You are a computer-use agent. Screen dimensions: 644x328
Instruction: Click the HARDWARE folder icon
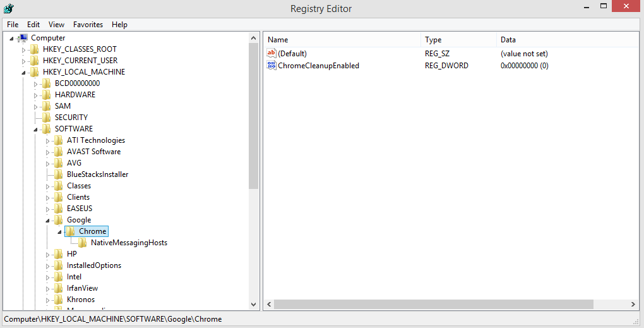47,95
